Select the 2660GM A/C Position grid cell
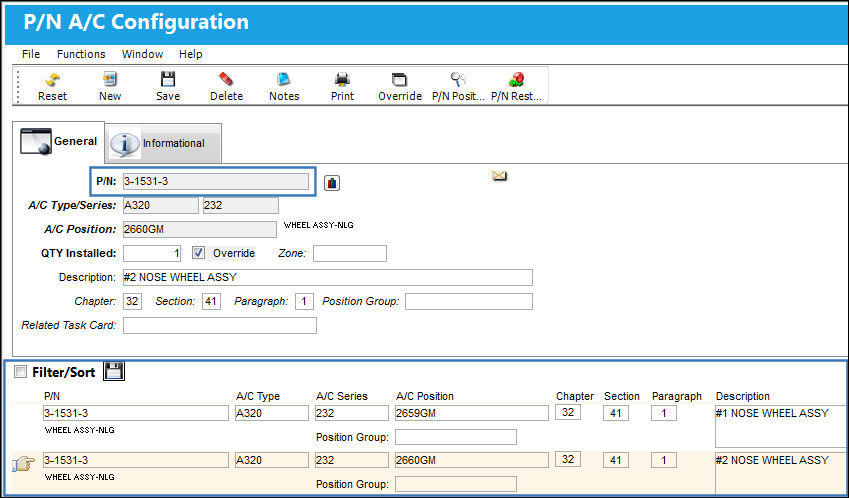The height and width of the screenshot is (498, 849). tap(472, 460)
